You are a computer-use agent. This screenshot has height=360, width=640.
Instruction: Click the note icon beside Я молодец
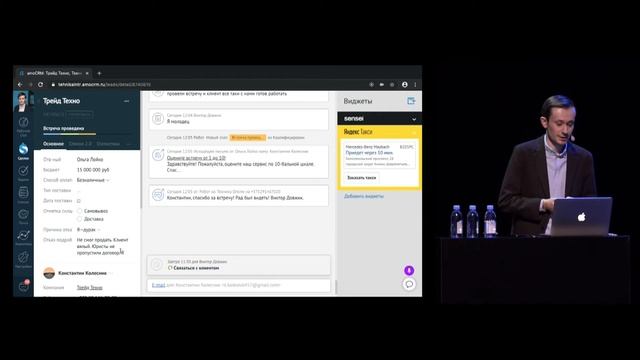click(x=158, y=119)
